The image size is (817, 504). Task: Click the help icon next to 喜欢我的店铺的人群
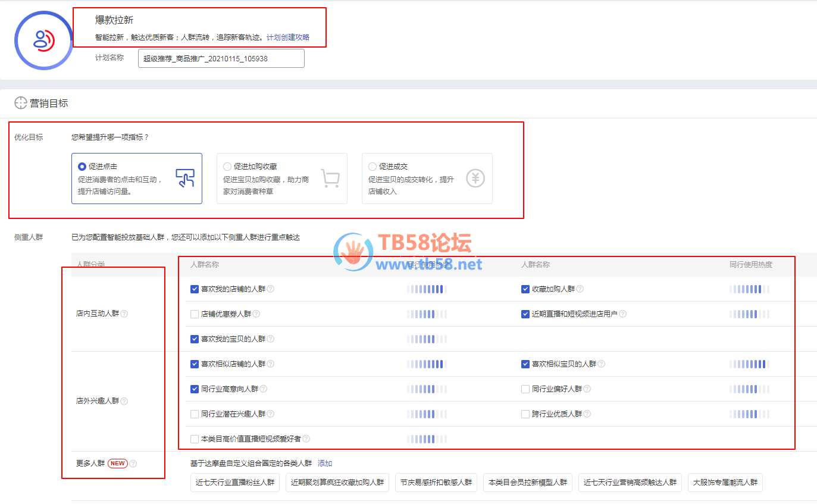271,289
